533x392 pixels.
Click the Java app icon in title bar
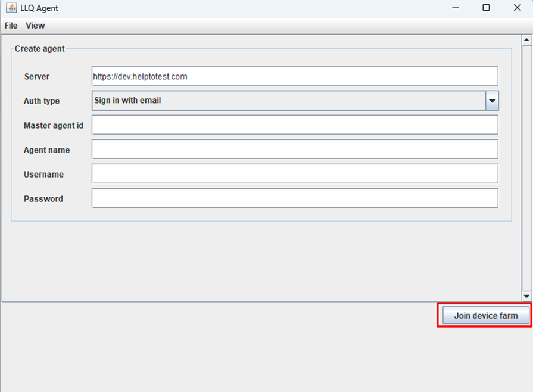11,8
